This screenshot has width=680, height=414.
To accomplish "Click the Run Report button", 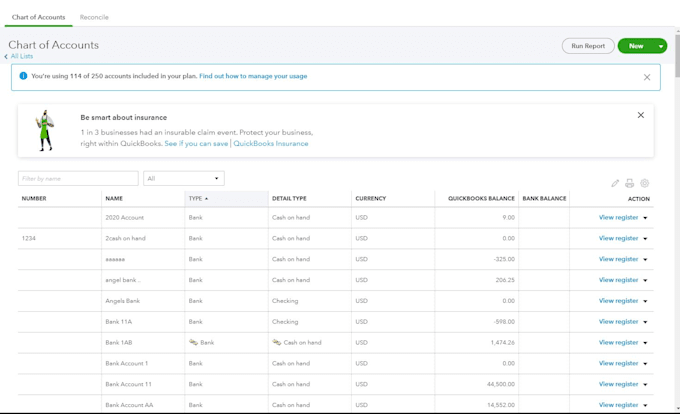I will (x=588, y=46).
